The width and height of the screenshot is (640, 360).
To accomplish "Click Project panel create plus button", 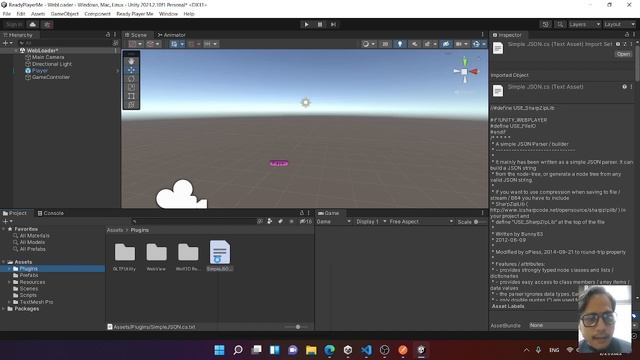I will tap(7, 221).
